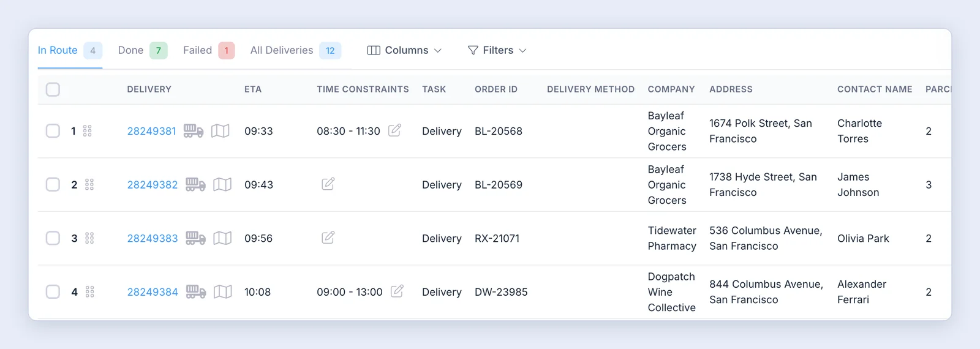The image size is (980, 349).
Task: Open delivery link 28249381
Action: (x=151, y=131)
